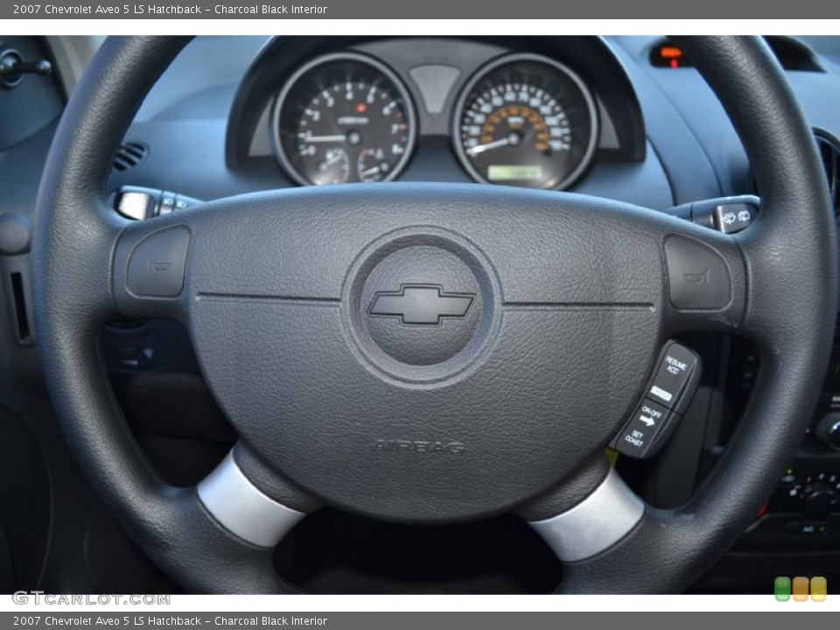Click the left steering wheel horn pad
840x630 pixels.
(158, 262)
